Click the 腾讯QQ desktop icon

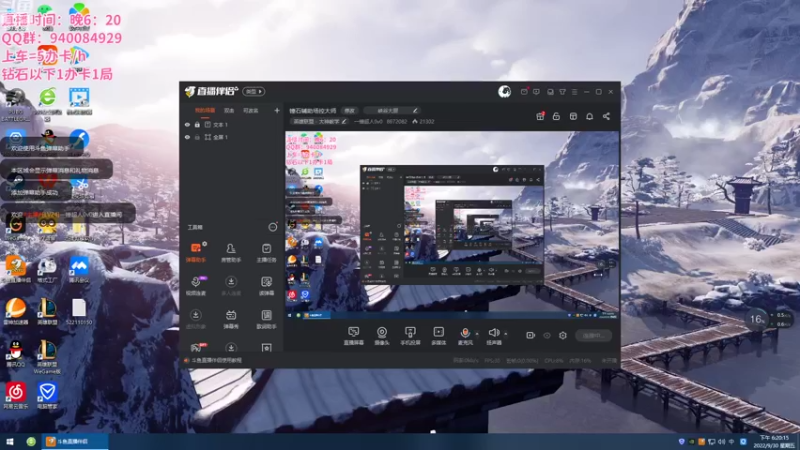point(16,355)
